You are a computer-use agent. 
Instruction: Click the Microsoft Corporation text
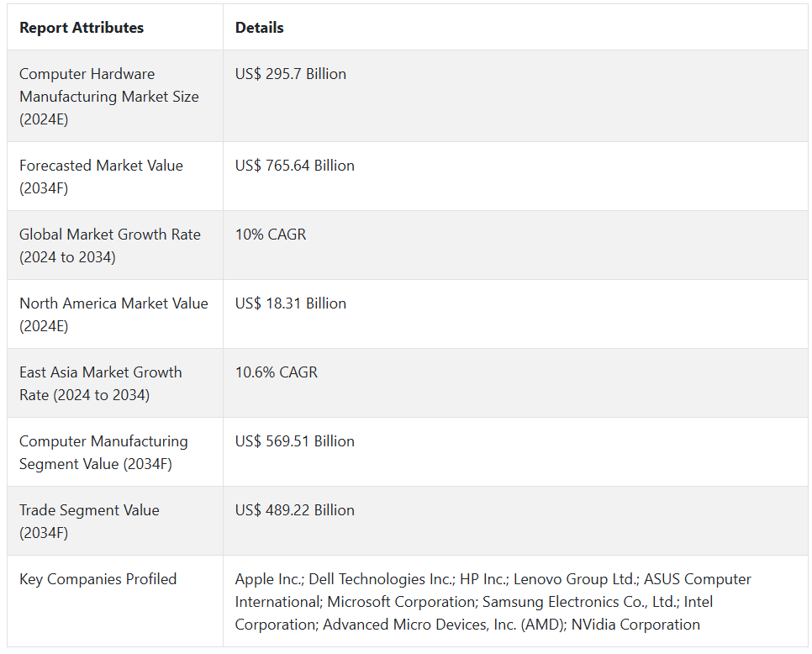(x=403, y=602)
